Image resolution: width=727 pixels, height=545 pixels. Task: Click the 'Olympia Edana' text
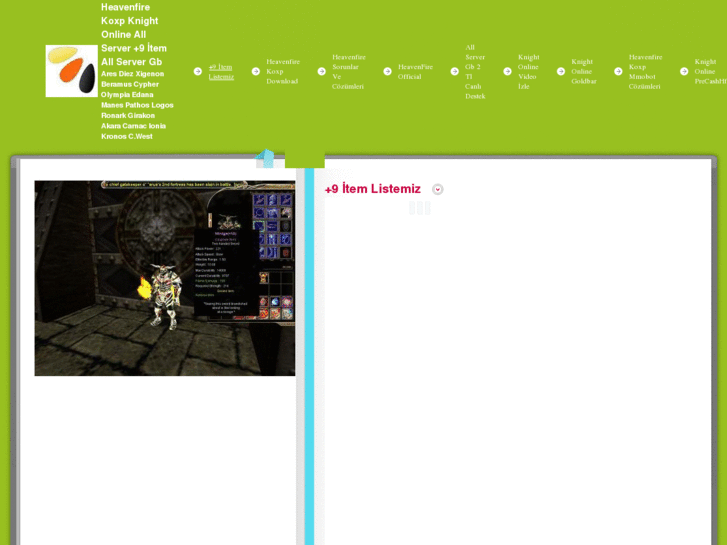point(127,95)
